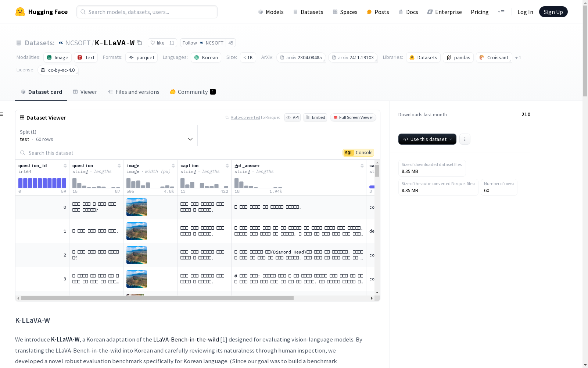Open Pricing page

coord(480,12)
